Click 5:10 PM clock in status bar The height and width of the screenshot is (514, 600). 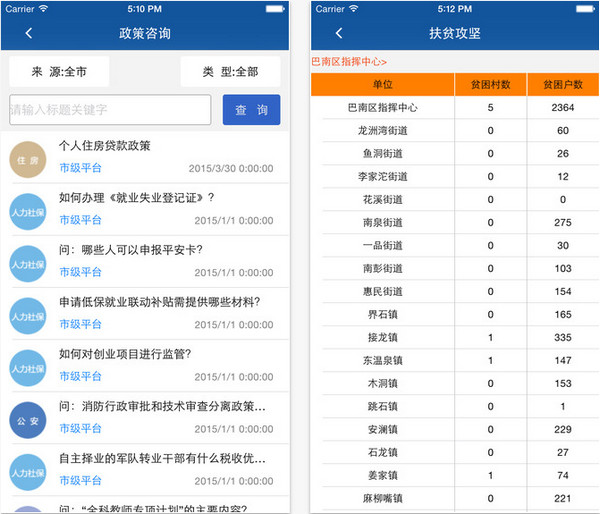tap(145, 9)
